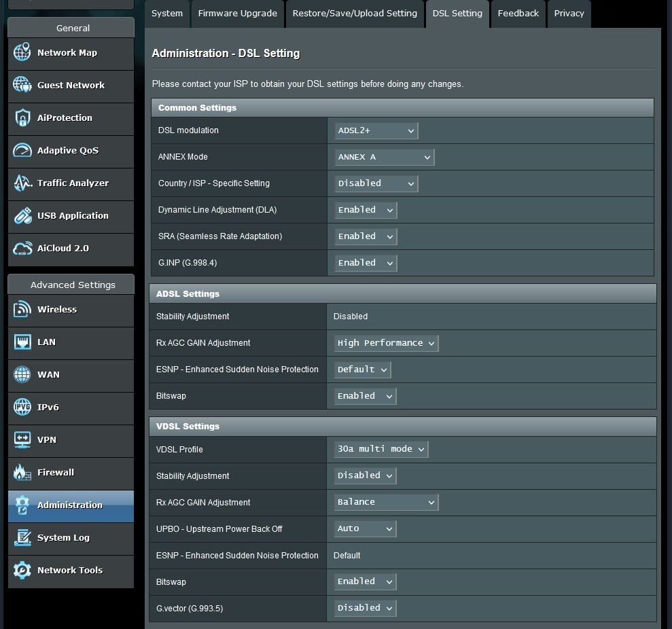672x629 pixels.
Task: Click the General section header
Action: (71, 28)
